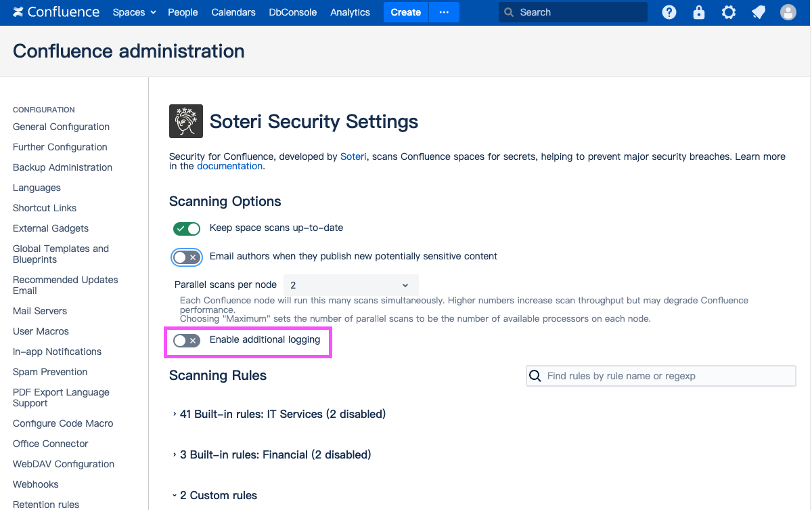812x510 pixels.
Task: Click the magnifier icon in rules search
Action: 535,376
